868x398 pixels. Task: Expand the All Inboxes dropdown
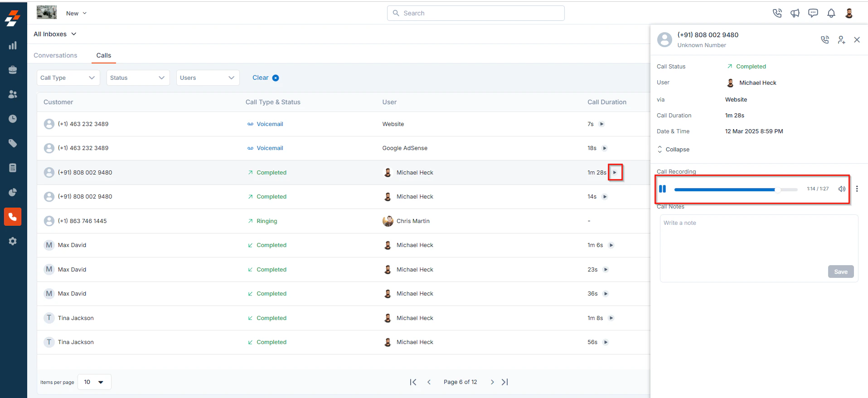pos(55,34)
